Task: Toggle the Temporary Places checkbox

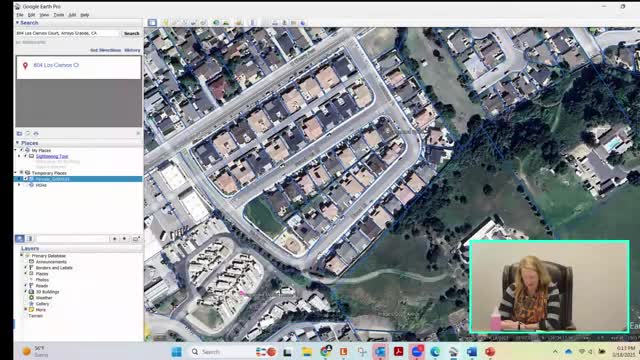Action: [22, 173]
